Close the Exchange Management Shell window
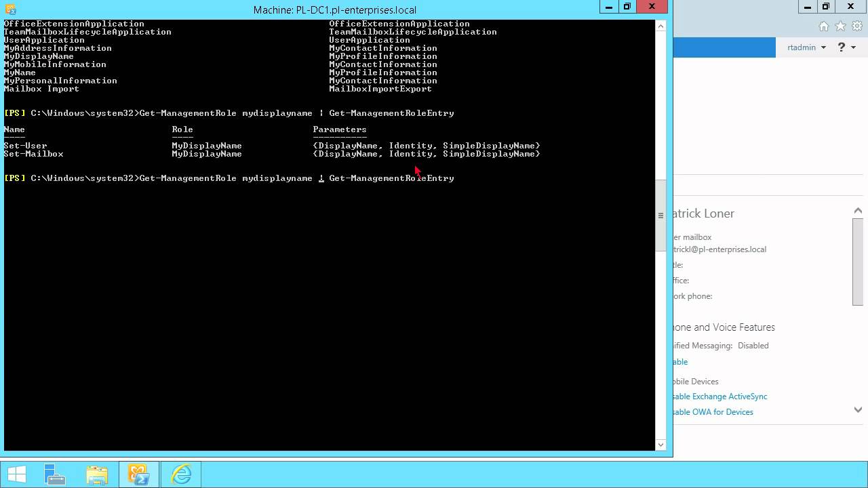The width and height of the screenshot is (868, 488). click(652, 7)
